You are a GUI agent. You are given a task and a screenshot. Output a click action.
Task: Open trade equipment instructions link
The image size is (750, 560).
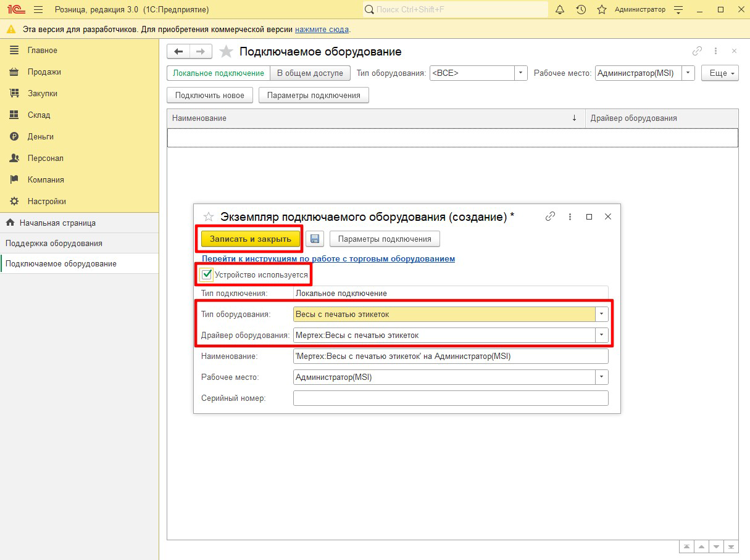[328, 258]
